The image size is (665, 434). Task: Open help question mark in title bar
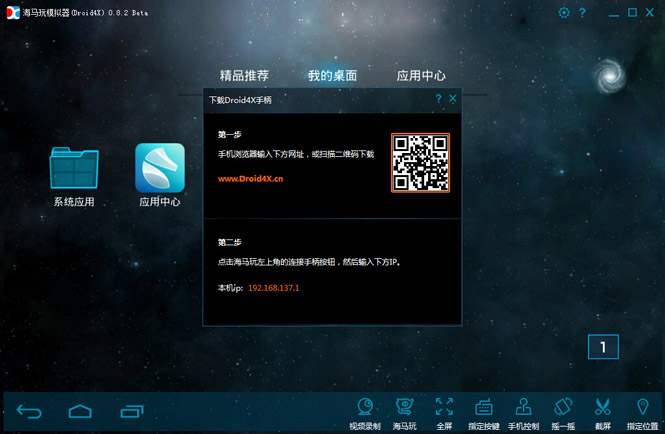(x=582, y=13)
